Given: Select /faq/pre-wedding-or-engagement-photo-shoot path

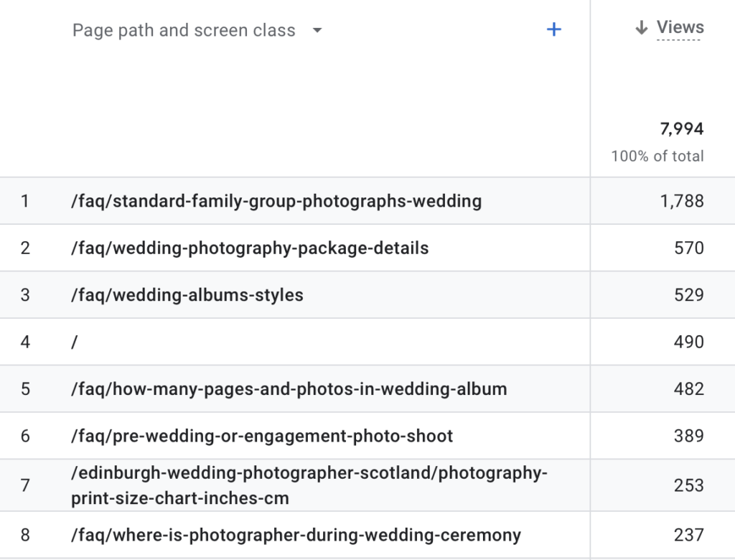Looking at the screenshot, I should [x=261, y=436].
